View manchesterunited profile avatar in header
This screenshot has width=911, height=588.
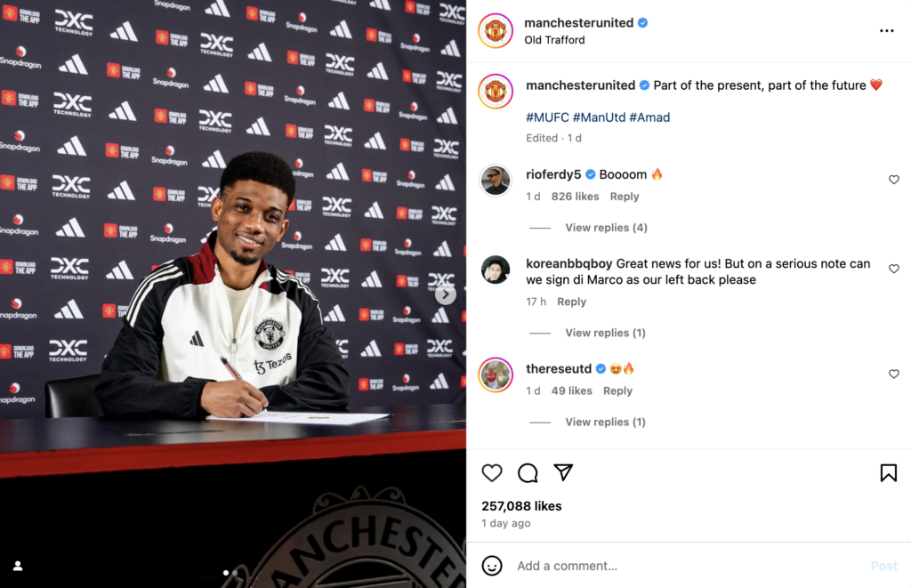tap(495, 31)
